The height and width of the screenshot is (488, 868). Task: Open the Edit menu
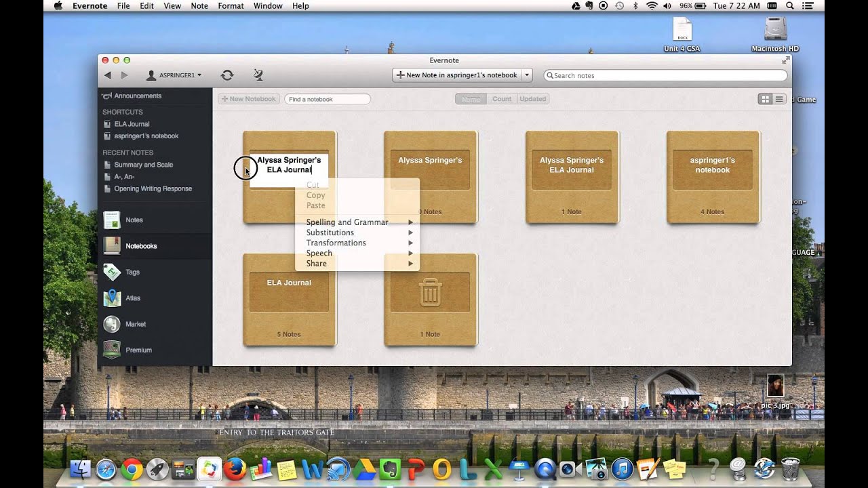146,5
